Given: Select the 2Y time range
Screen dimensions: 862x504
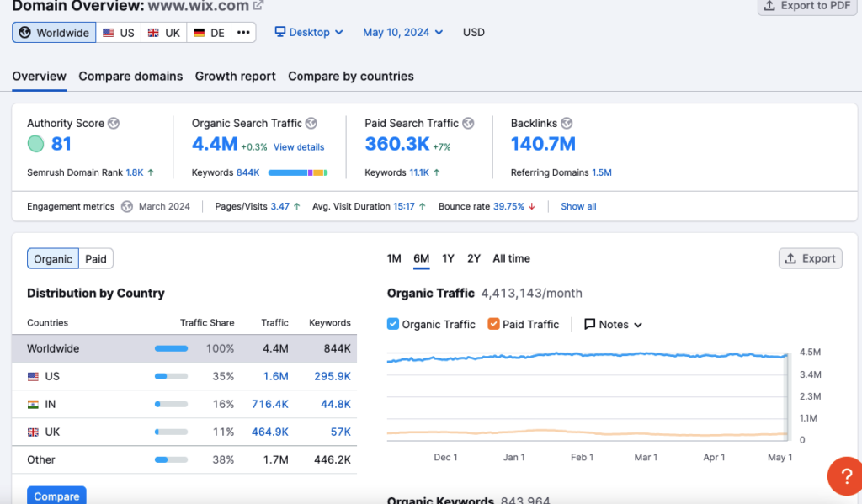Looking at the screenshot, I should click(474, 258).
